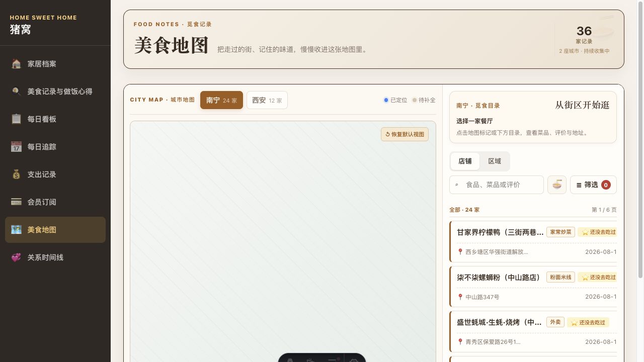The height and width of the screenshot is (362, 644).
Task: Click 2026-08-1 date on 柒不柒螺蛳粉 card
Action: coord(601,297)
